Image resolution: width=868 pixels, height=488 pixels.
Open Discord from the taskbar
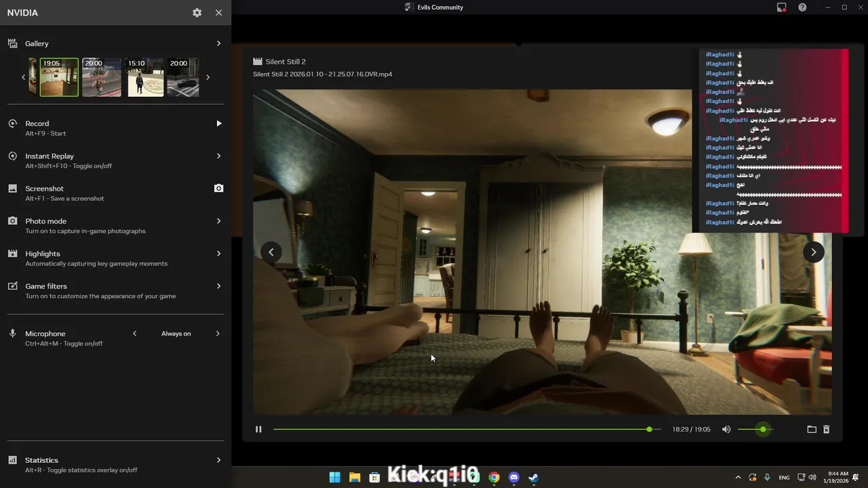[x=514, y=477]
